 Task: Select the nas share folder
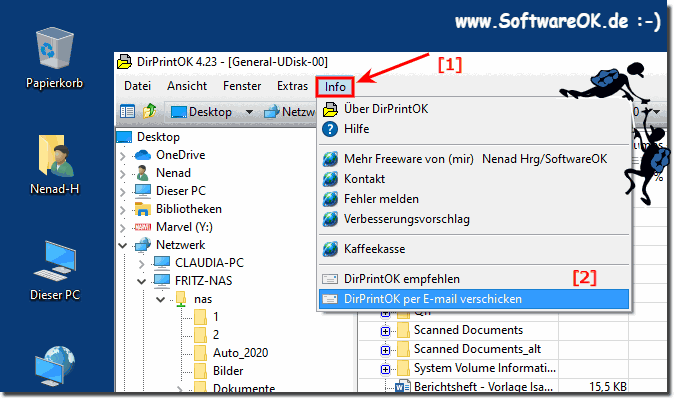pyautogui.click(x=203, y=299)
